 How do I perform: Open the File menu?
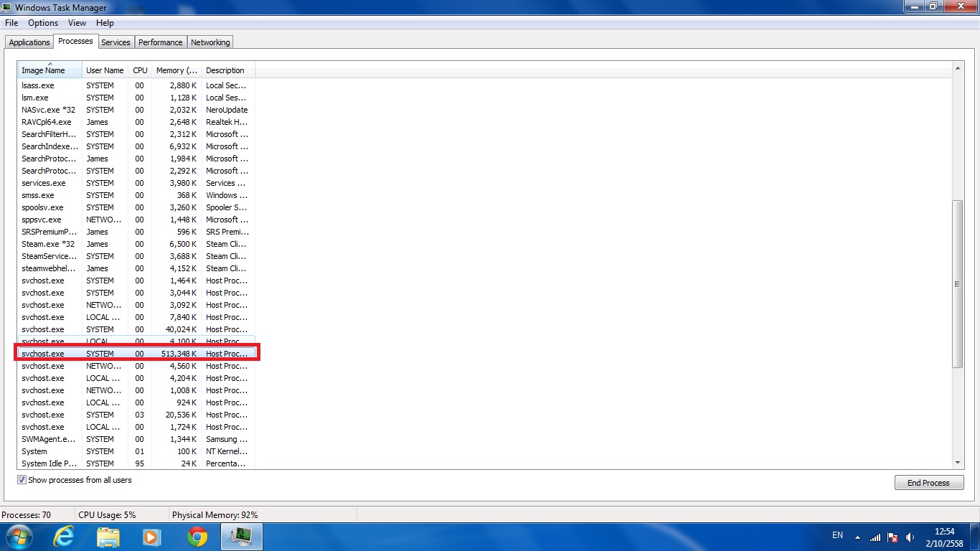click(11, 23)
